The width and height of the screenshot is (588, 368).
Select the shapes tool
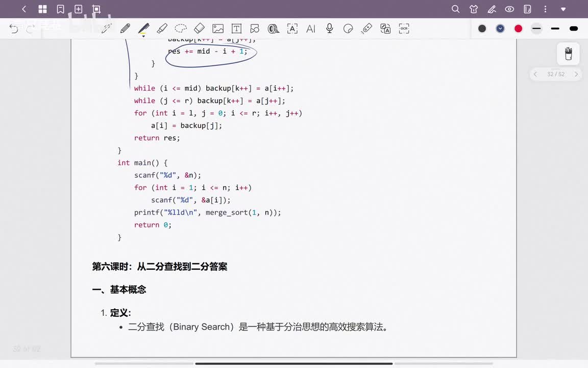point(255,29)
